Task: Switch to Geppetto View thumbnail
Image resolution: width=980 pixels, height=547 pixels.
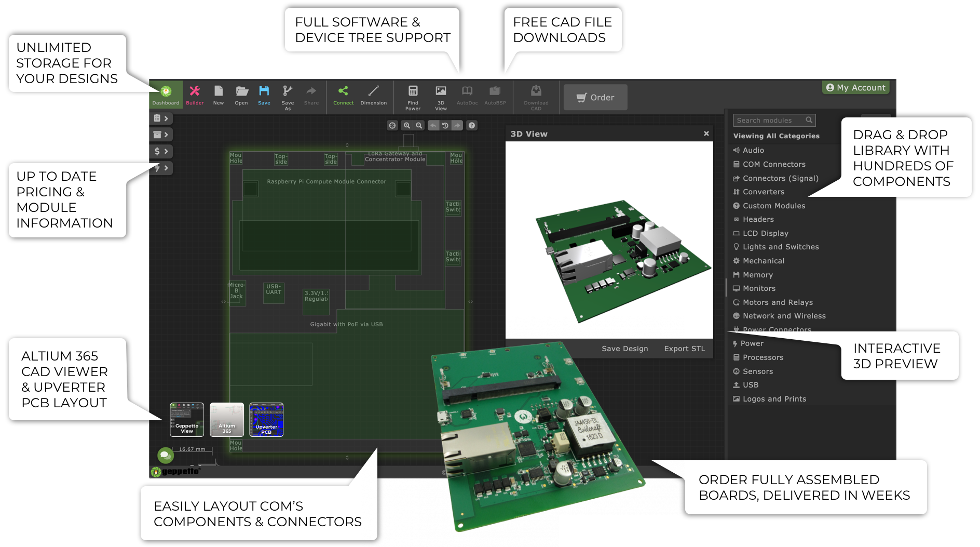Action: coord(187,420)
